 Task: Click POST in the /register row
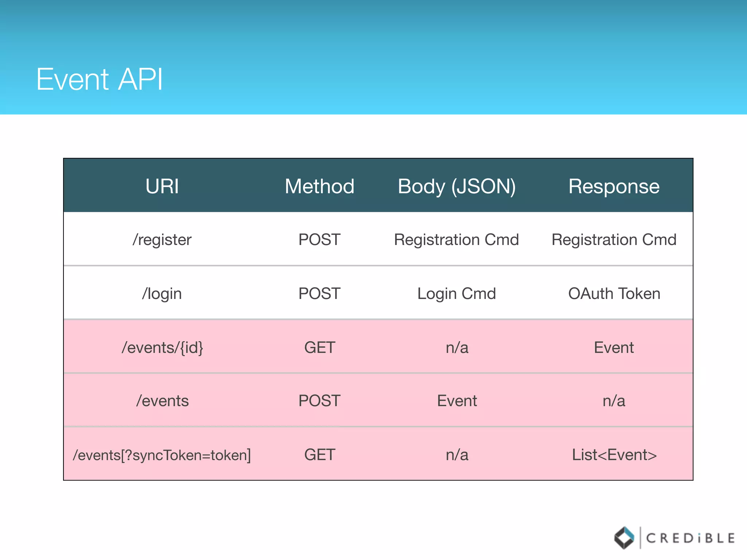(x=320, y=240)
